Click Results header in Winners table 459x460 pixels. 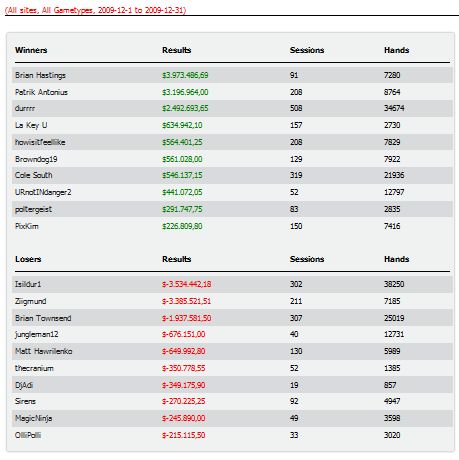click(x=177, y=50)
